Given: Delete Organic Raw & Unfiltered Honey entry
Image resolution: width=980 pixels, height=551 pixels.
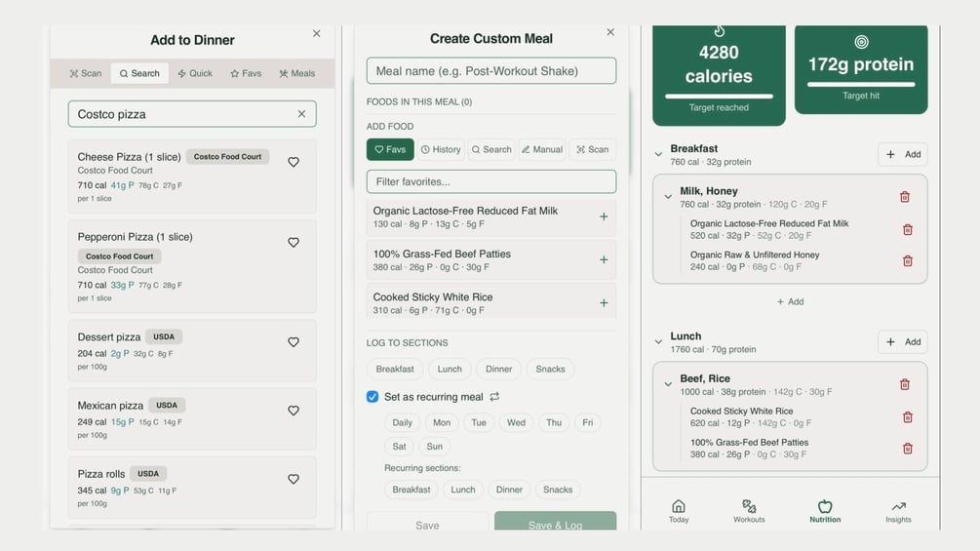Looking at the screenshot, I should [908, 260].
